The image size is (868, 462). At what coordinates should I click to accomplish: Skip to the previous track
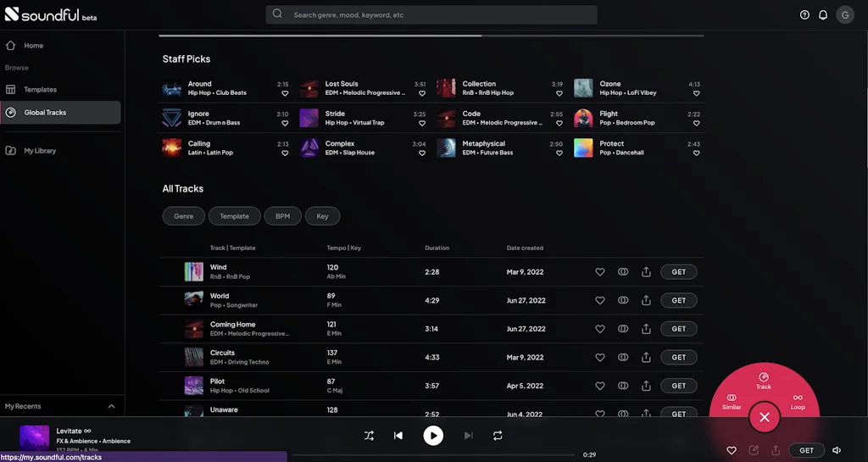pyautogui.click(x=398, y=436)
